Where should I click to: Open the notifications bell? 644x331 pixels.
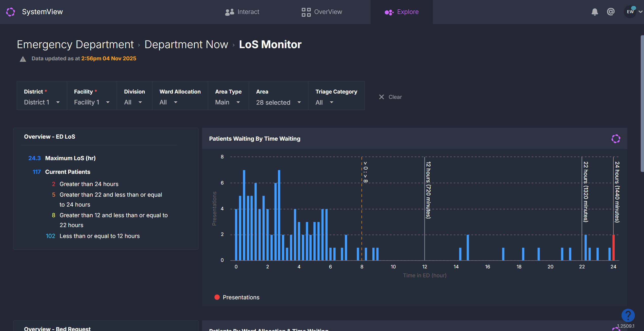coord(595,12)
